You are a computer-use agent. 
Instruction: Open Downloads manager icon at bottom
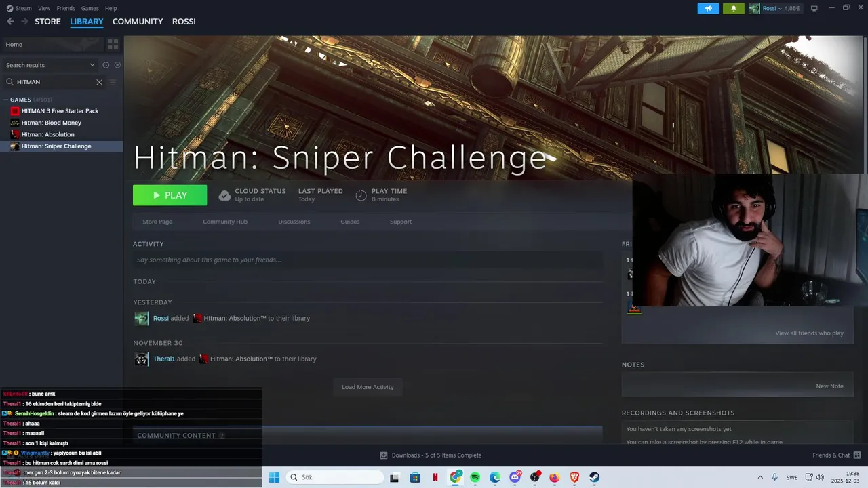(384, 455)
